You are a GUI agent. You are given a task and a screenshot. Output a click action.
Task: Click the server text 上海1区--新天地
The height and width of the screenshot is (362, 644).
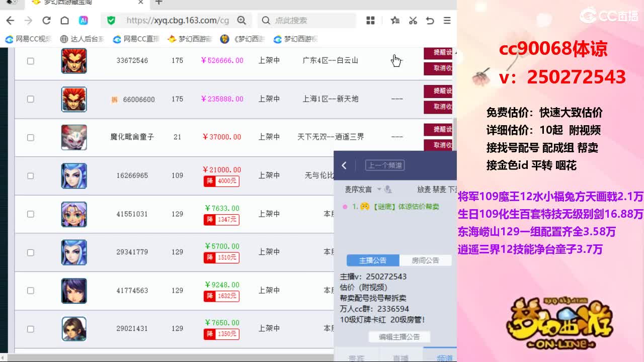click(x=330, y=99)
